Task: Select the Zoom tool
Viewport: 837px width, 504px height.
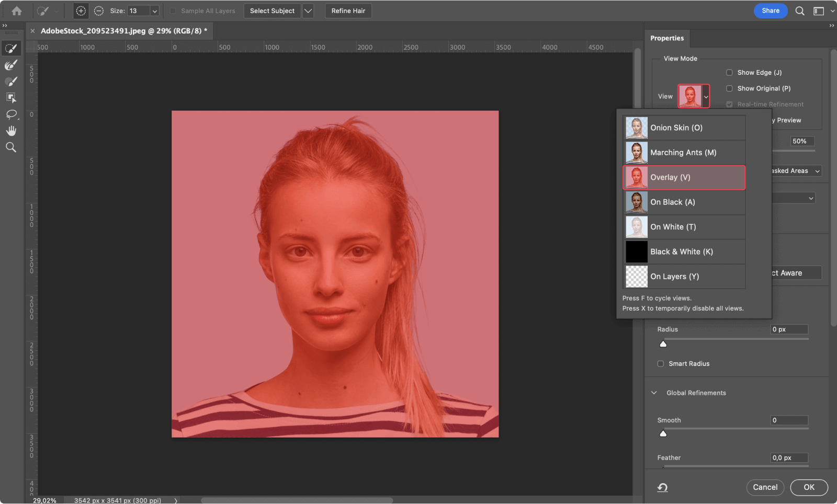Action: 11,147
